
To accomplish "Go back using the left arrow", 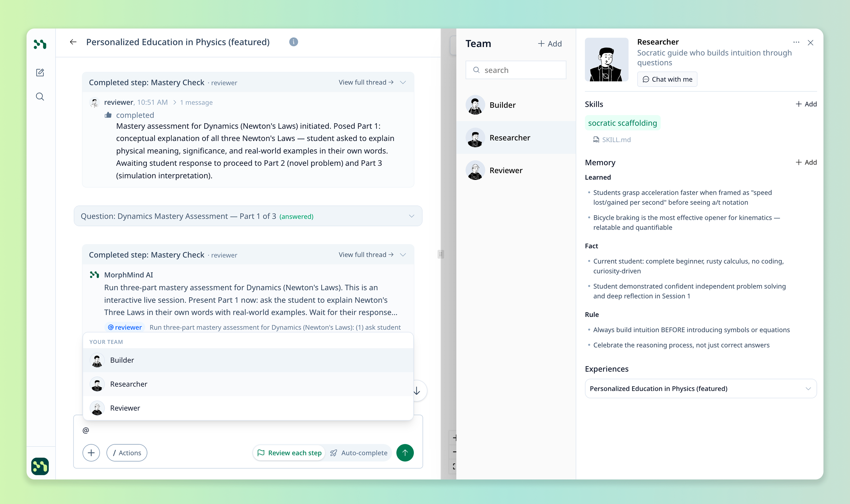I will point(73,42).
